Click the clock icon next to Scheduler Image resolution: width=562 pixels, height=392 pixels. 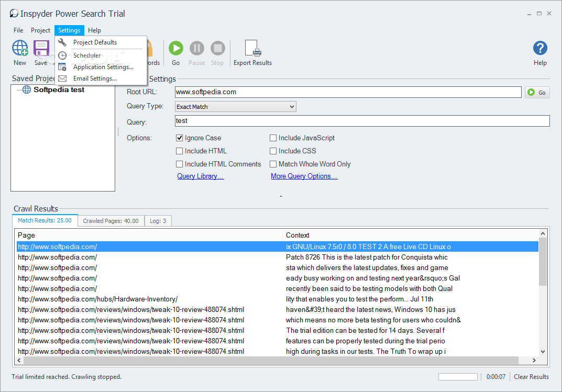click(62, 55)
